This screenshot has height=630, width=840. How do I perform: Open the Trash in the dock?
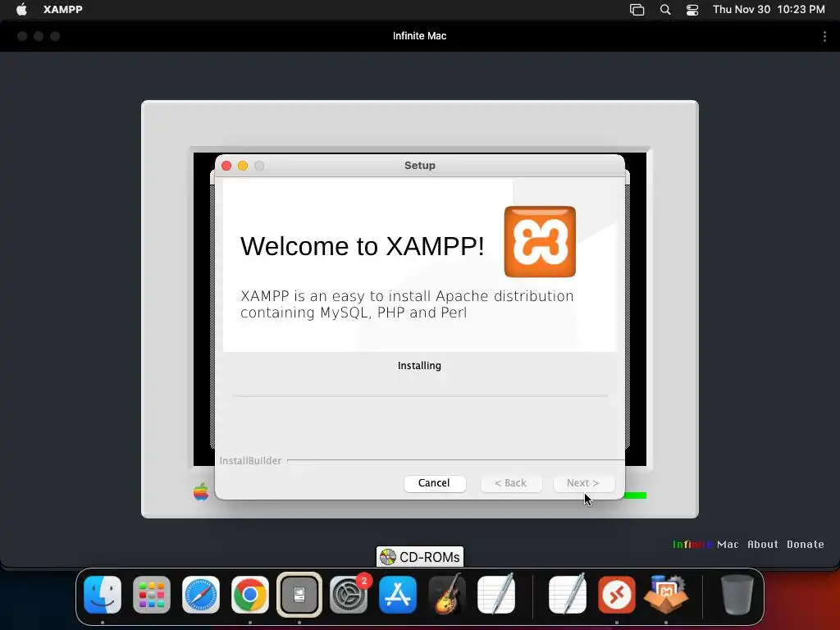[737, 595]
